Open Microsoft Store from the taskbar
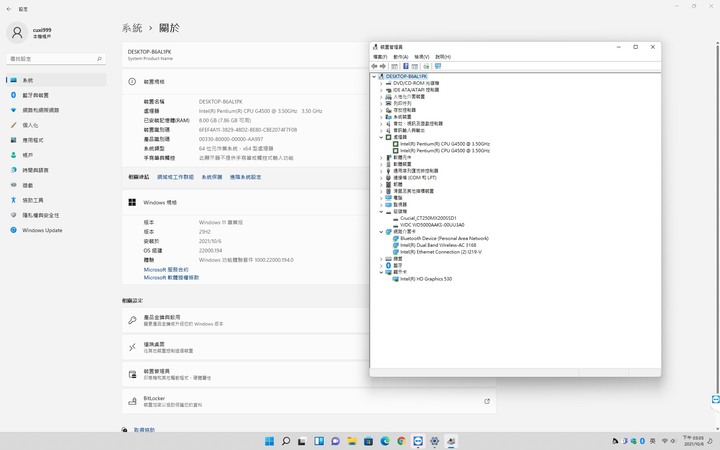 (368, 441)
